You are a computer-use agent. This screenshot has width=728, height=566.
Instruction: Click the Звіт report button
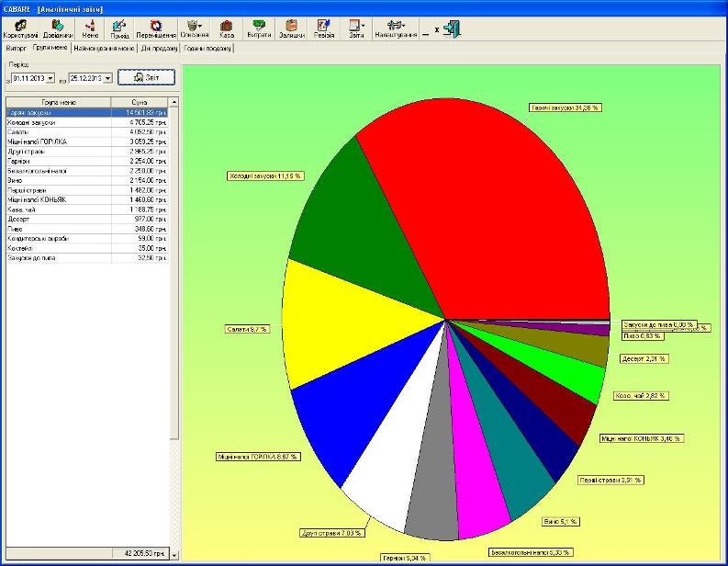click(x=146, y=77)
